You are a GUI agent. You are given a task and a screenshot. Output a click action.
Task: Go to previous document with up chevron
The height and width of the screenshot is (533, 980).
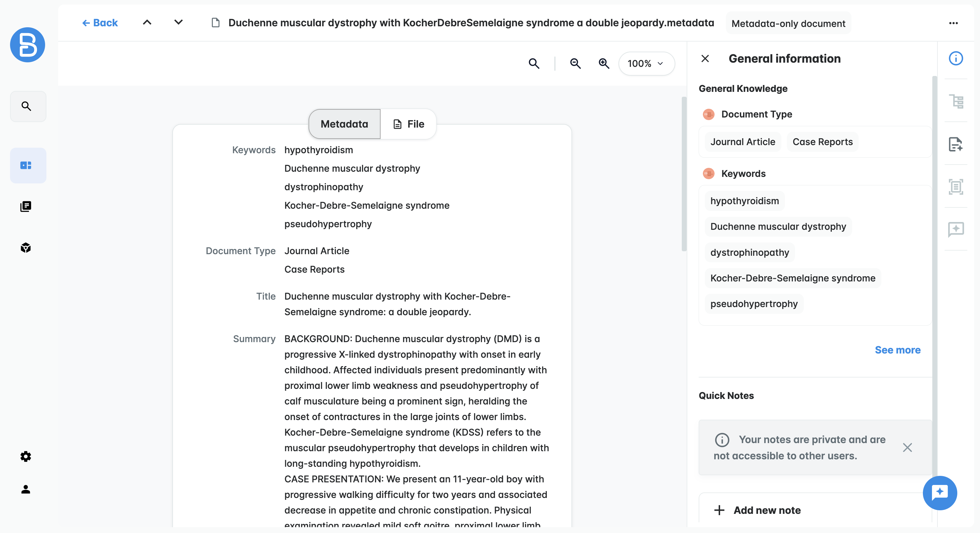(147, 22)
